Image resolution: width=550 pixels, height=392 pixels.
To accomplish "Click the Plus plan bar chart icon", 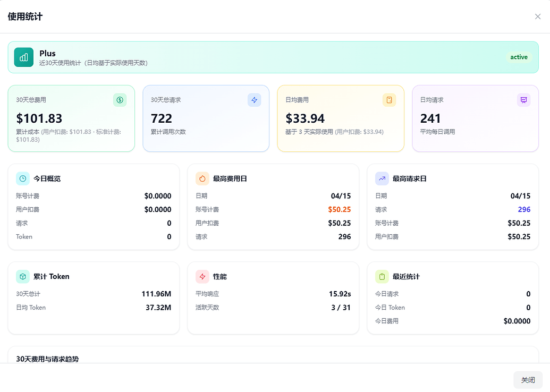I will 24,57.
